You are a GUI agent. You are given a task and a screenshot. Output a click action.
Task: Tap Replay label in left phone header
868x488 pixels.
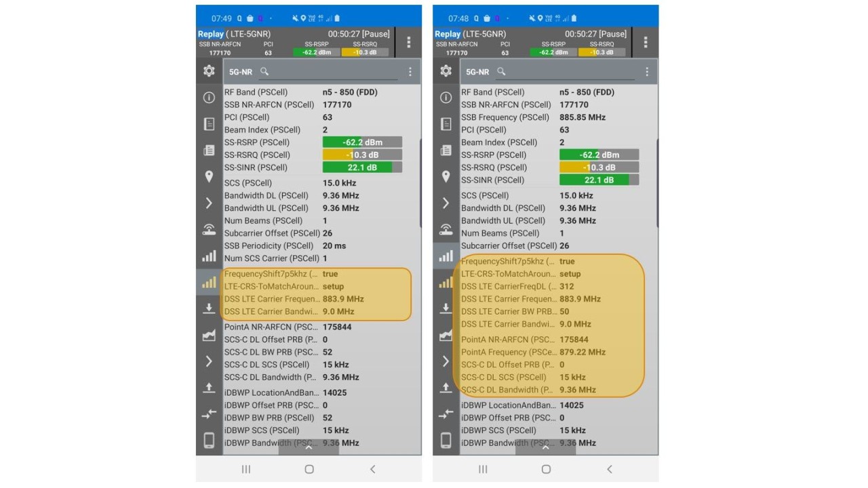click(x=211, y=34)
